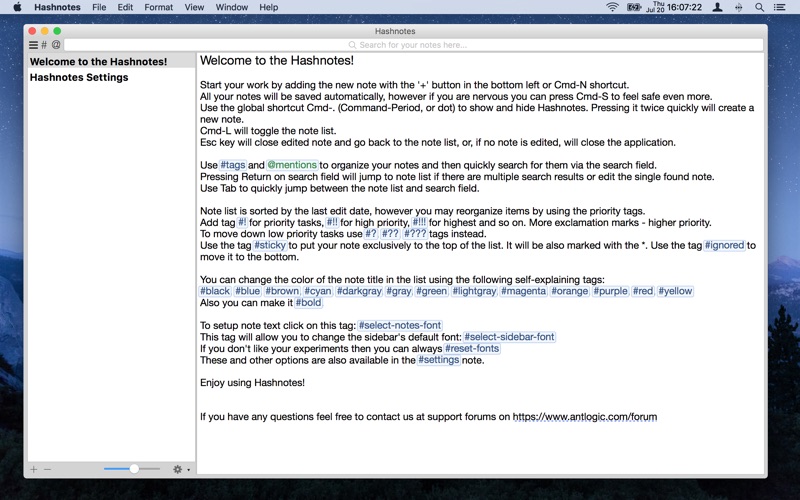Click the #green color tag
Viewport: 800px width, 500px height.
[x=432, y=291]
